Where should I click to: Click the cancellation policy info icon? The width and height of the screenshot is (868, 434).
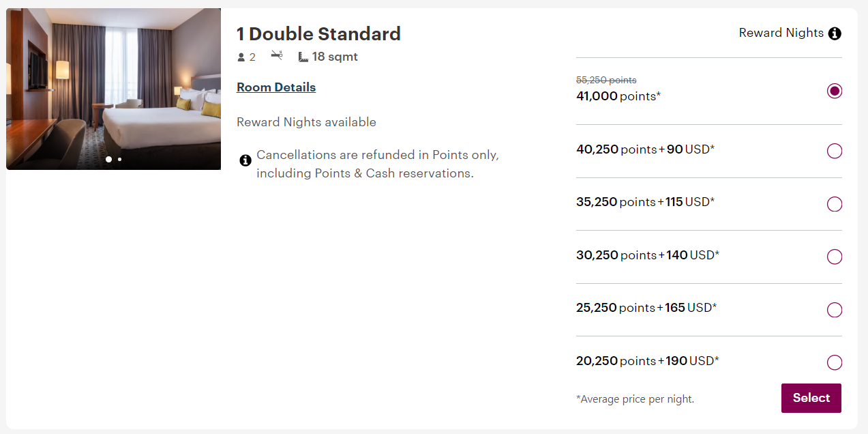245,160
